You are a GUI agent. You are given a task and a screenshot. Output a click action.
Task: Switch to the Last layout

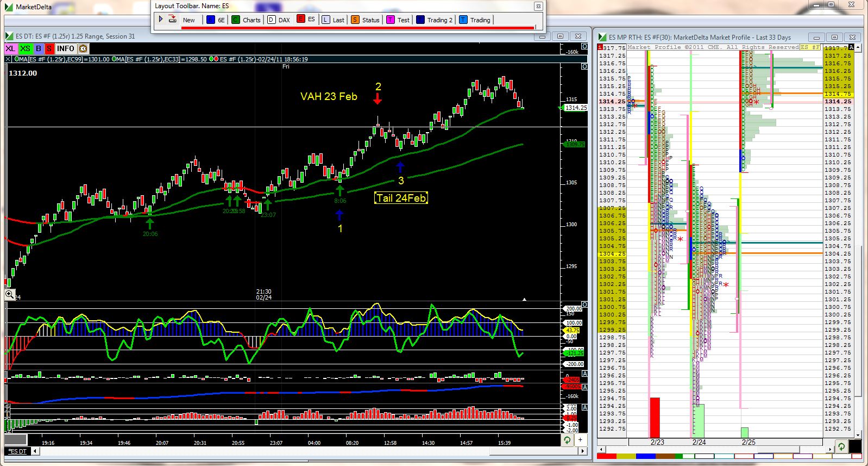338,20
